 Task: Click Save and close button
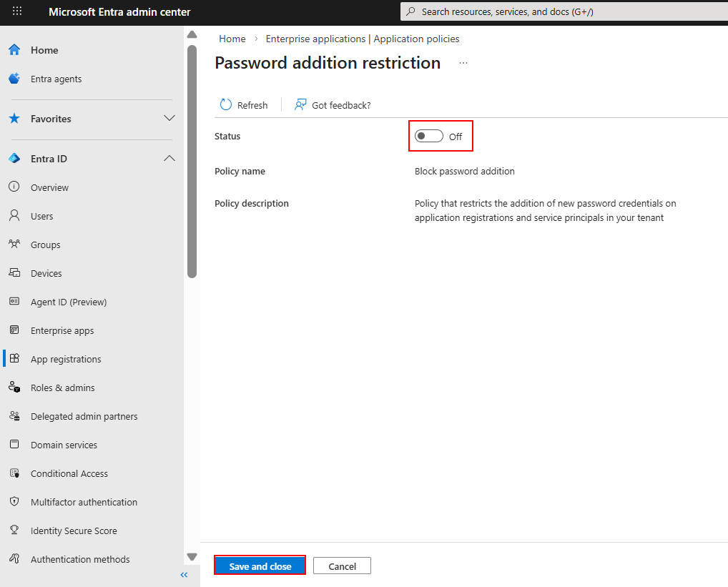(260, 566)
